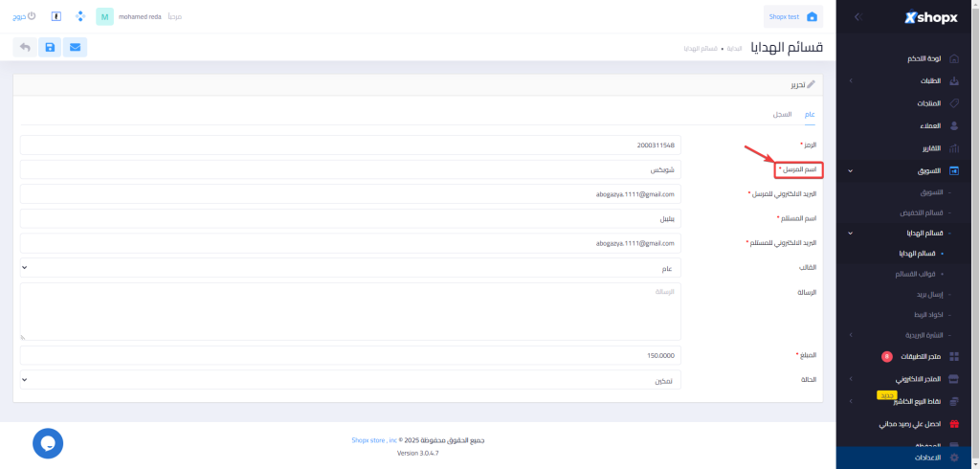
Task: Click the user avatar with letter M
Action: click(x=104, y=16)
